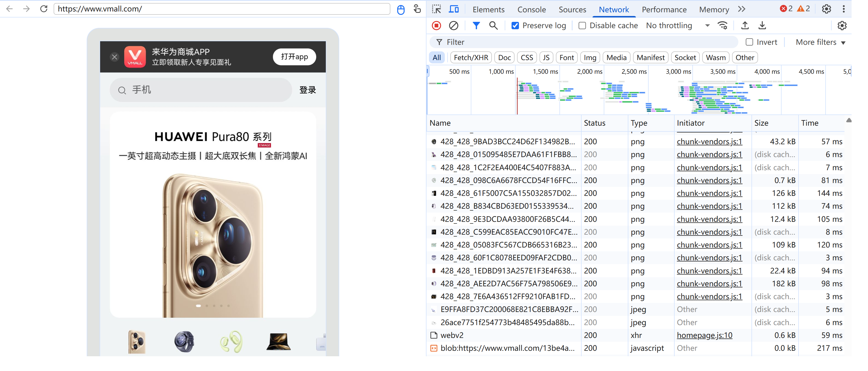Toggle the CSS filter chip
Screen dimensions: 868x371
click(527, 58)
